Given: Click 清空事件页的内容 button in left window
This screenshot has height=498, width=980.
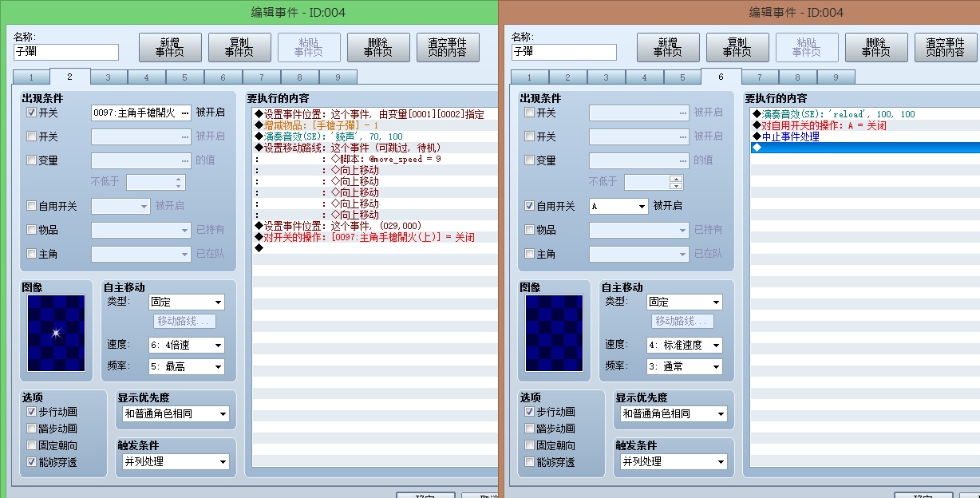Looking at the screenshot, I should pyautogui.click(x=448, y=47).
